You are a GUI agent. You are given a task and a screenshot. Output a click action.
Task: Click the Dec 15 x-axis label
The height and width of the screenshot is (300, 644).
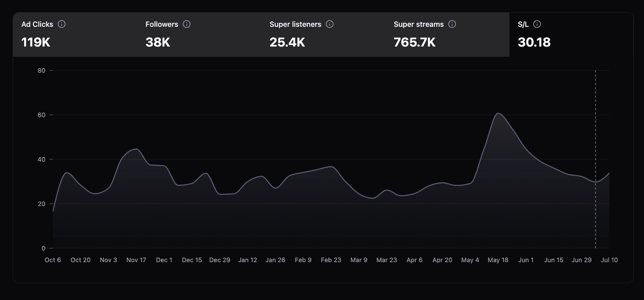click(192, 260)
